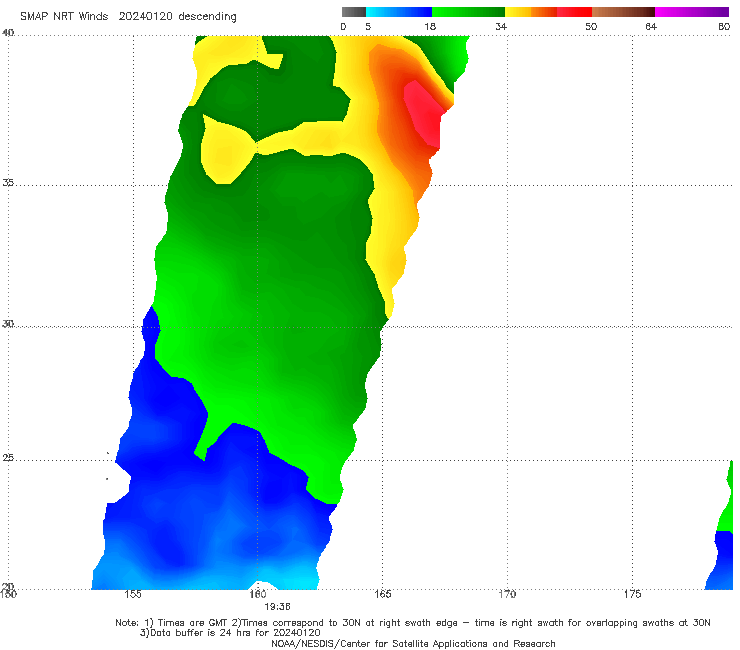This screenshot has width=740, height=650.
Task: Click the color bar label "18"
Action: pos(430,27)
